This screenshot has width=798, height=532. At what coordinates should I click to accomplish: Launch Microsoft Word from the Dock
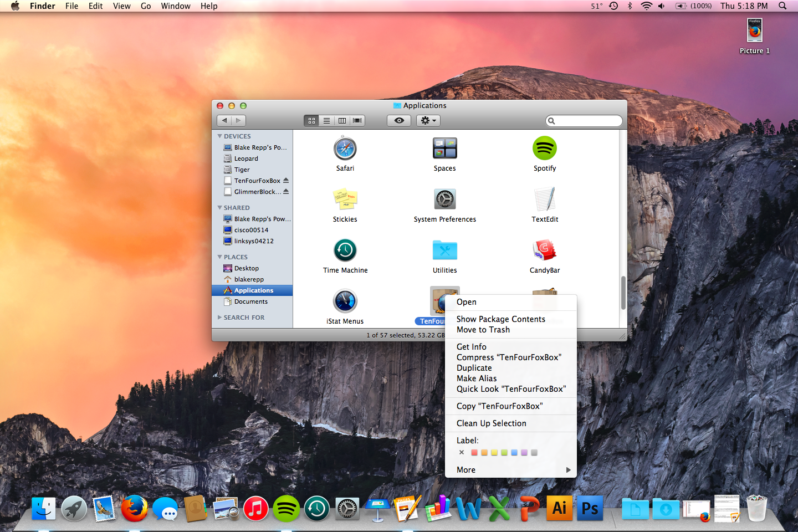click(469, 509)
